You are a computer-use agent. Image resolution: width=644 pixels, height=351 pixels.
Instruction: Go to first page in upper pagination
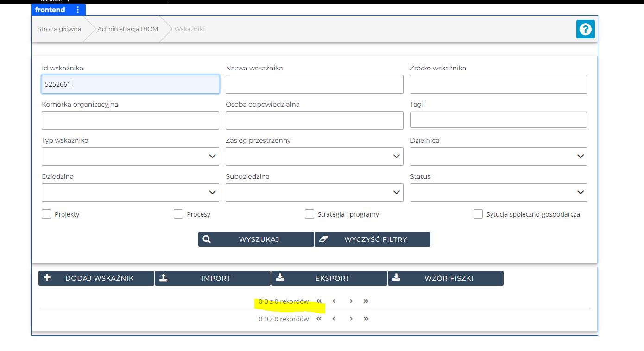coord(319,301)
